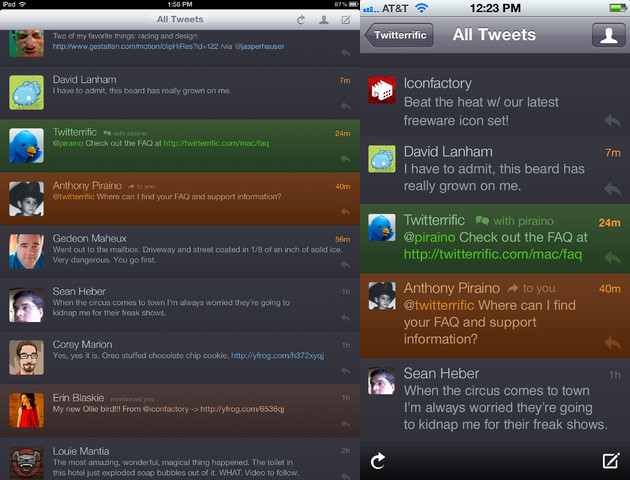Viewport: 630px width, 480px height.
Task: Reply to Anthony Piraino's tweet on iPad
Action: click(x=345, y=212)
